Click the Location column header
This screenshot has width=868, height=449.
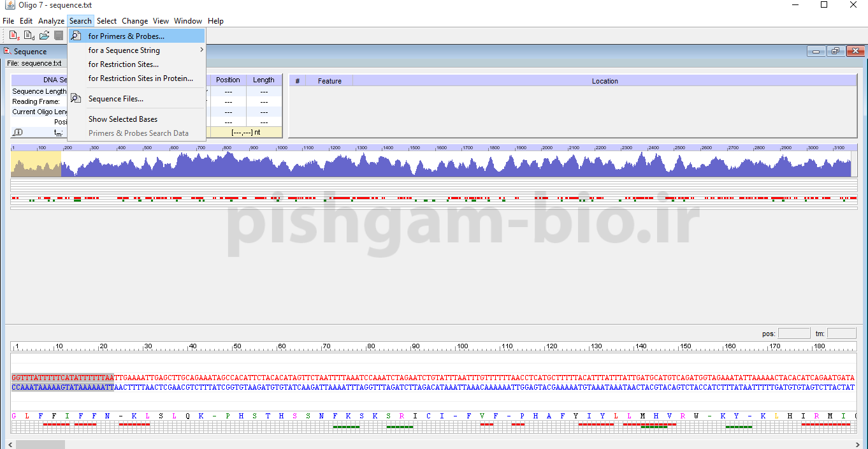[x=604, y=81]
